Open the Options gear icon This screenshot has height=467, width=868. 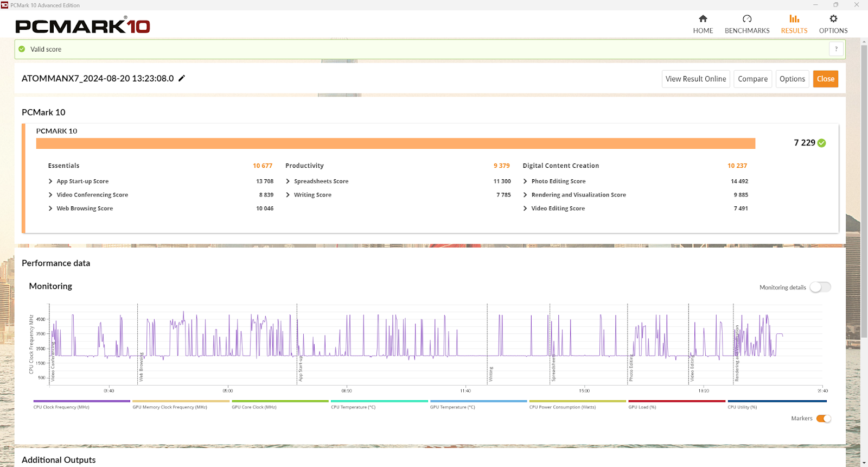pos(833,19)
